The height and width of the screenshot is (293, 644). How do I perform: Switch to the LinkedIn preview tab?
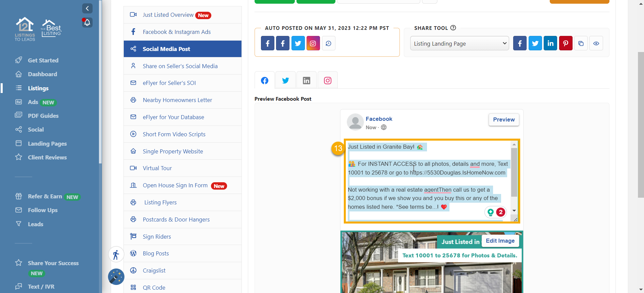[x=306, y=81]
